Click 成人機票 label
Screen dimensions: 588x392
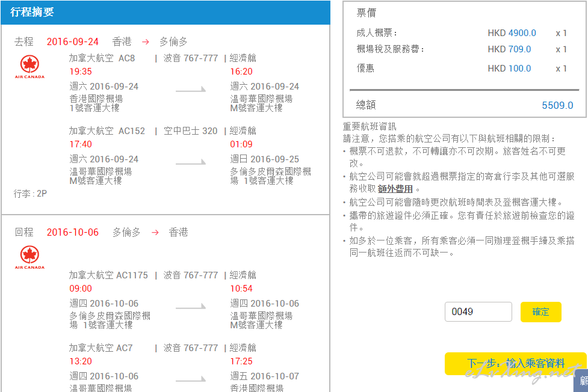tap(377, 33)
